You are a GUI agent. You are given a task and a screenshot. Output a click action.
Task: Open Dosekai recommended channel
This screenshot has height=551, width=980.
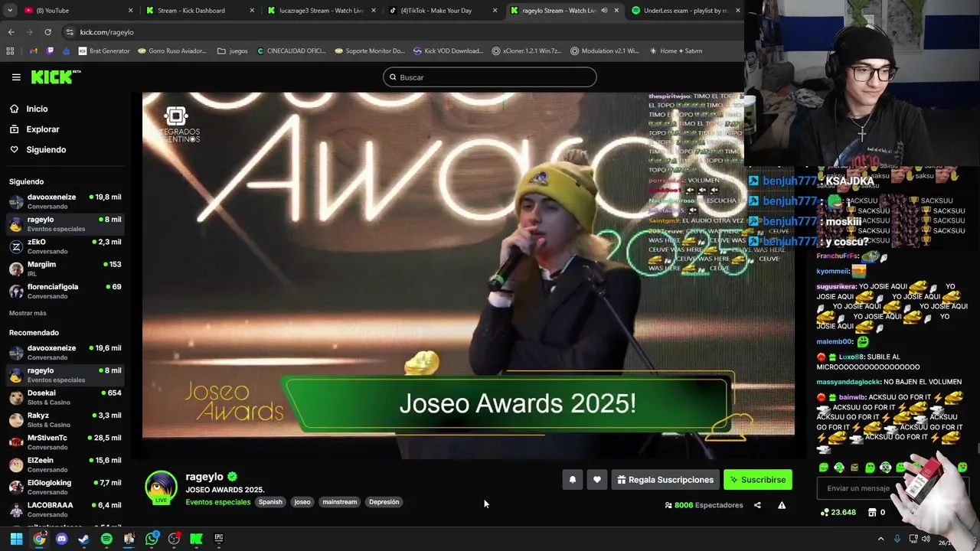click(65, 398)
